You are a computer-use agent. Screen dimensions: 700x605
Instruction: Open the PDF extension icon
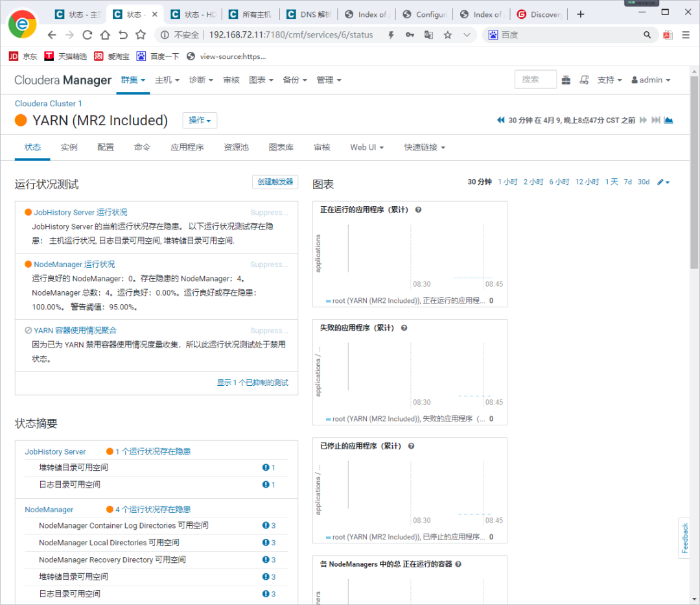pos(668,35)
